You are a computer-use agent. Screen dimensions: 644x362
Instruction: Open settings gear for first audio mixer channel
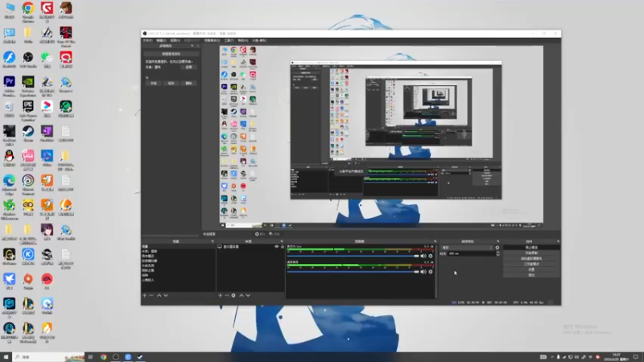(431, 256)
